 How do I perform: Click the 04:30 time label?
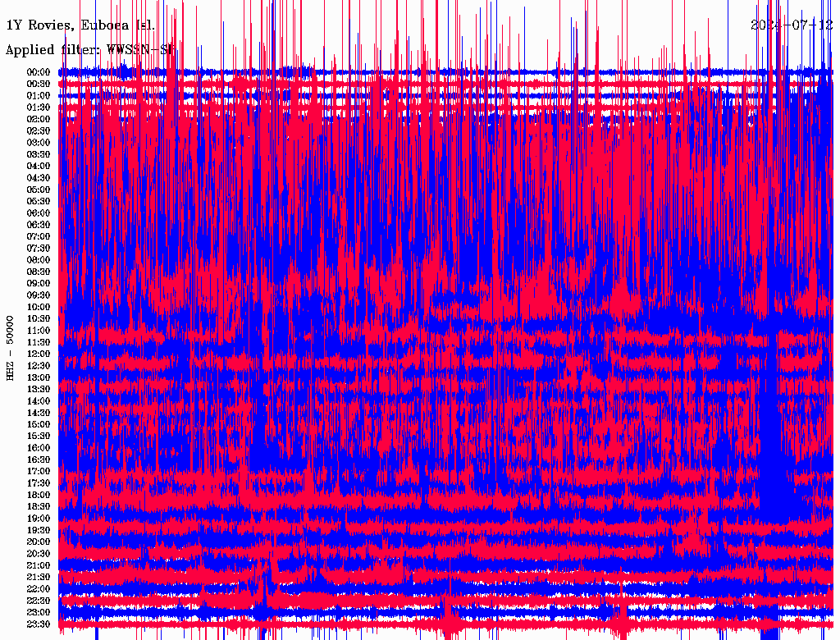(39, 178)
